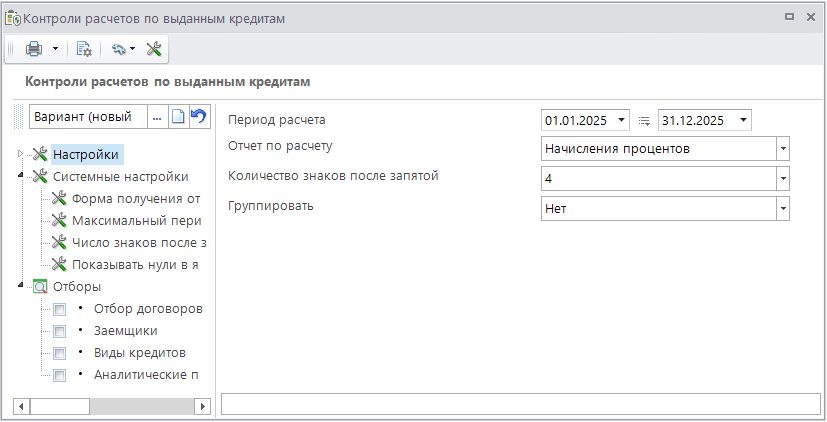
Task: Select Форма получения tree item
Action: pos(136,198)
